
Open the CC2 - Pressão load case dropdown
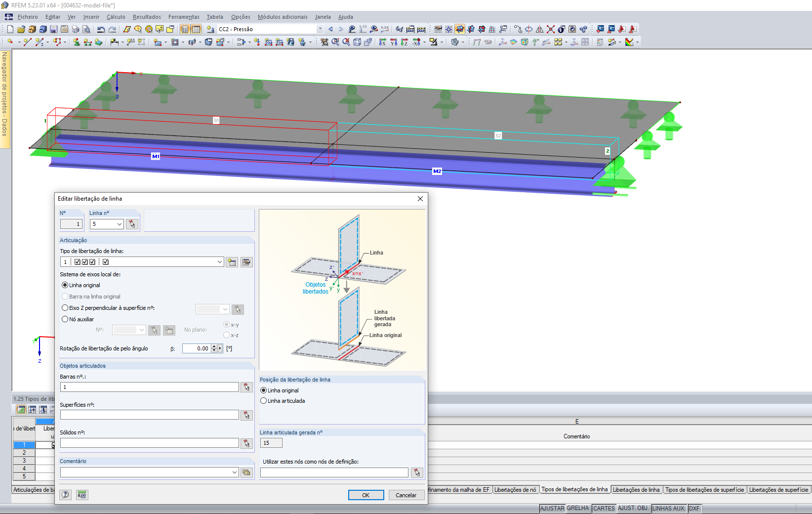point(320,29)
